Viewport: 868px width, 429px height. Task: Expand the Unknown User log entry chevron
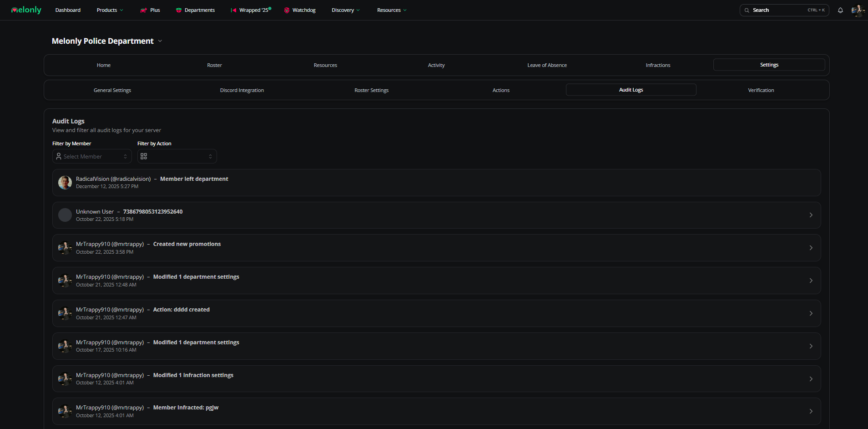[811, 215]
